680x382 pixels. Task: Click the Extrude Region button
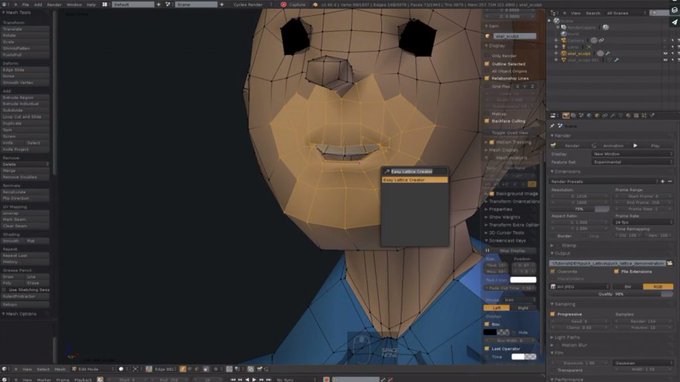(25, 98)
